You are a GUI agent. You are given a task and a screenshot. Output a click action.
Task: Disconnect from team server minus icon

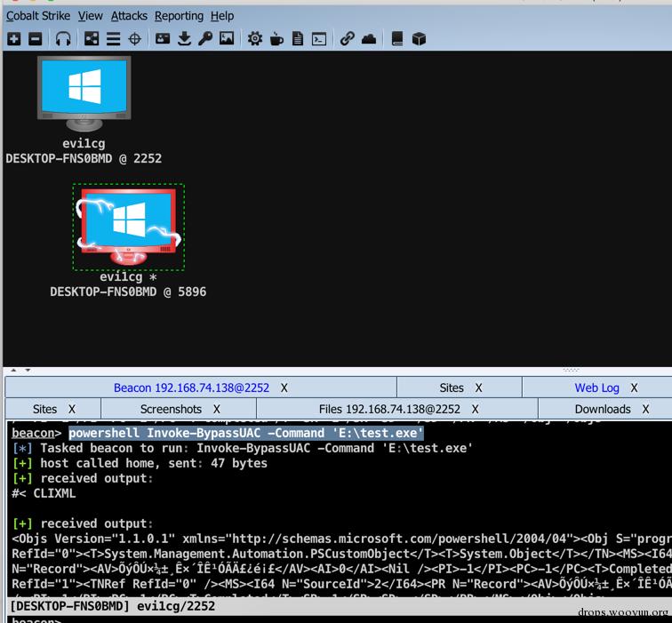pos(36,39)
